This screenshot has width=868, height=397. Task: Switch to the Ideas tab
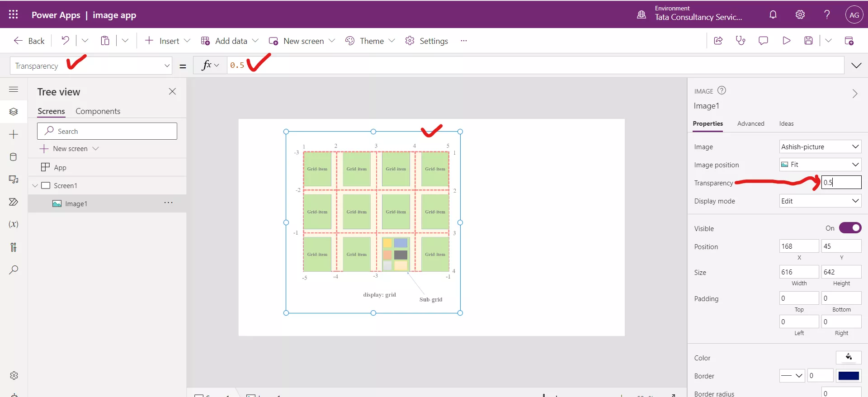click(x=786, y=124)
